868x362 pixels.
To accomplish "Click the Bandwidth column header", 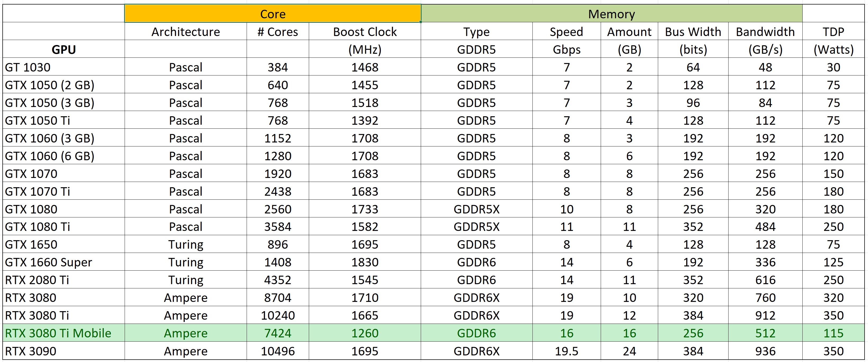I will 765,32.
